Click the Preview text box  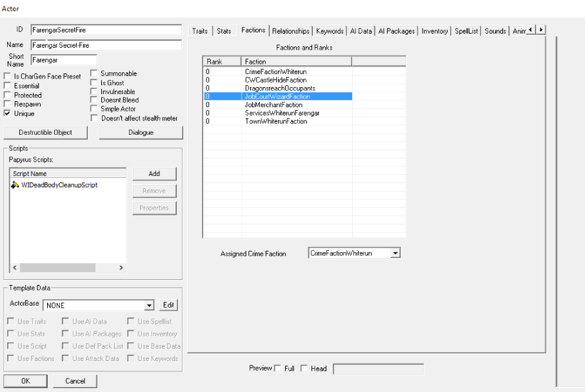(x=379, y=369)
